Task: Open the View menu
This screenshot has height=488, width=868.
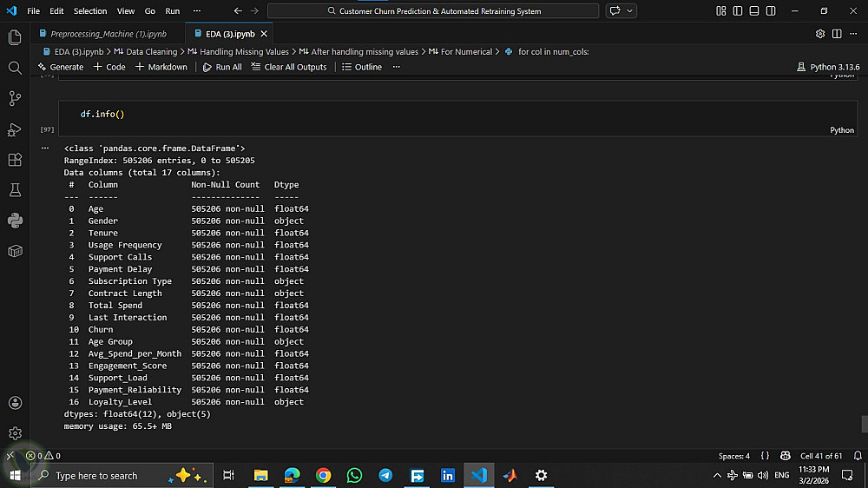Action: click(x=126, y=11)
